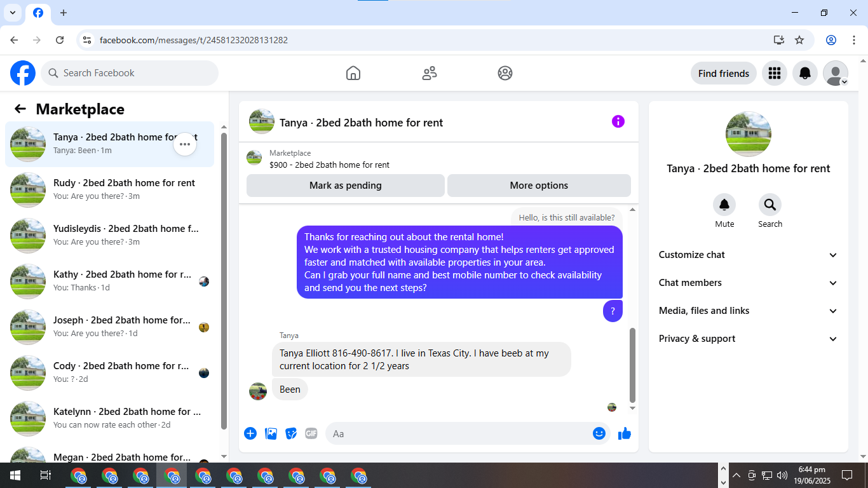
Task: Reload the page in the browser
Action: click(60, 40)
